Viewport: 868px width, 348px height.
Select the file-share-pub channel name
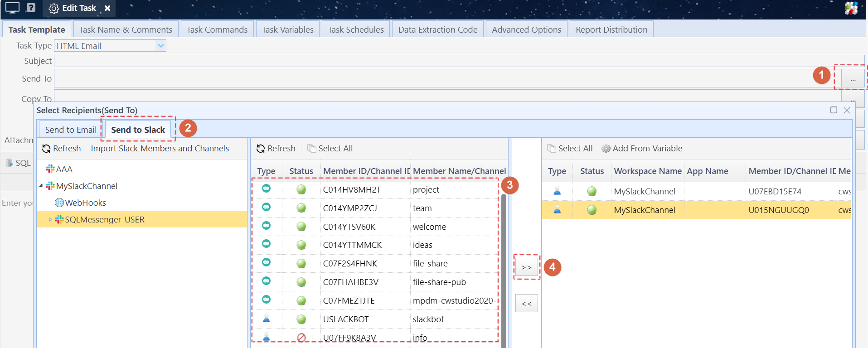point(439,282)
